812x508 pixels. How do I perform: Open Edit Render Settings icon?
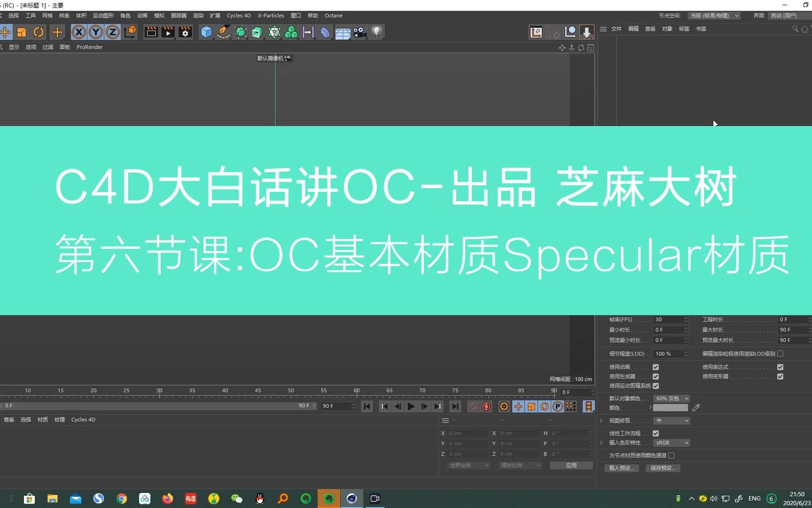185,32
